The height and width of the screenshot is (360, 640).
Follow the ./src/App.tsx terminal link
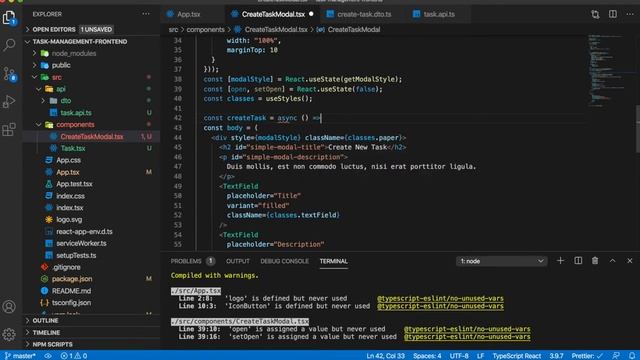click(x=196, y=291)
